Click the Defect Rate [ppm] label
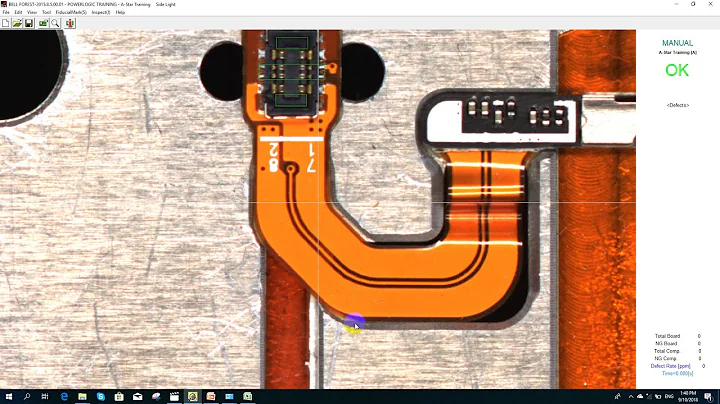720x404 pixels. click(670, 366)
